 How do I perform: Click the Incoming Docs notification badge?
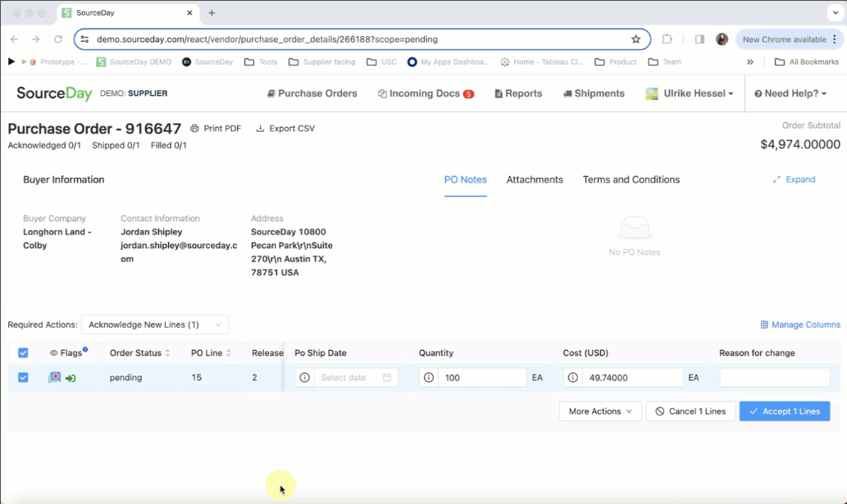(468, 94)
